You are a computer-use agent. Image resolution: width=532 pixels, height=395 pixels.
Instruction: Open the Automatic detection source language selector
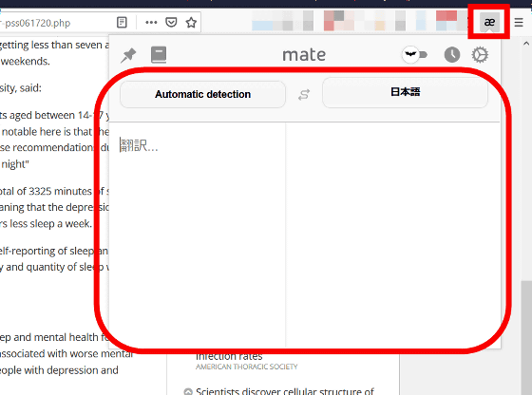tap(202, 94)
